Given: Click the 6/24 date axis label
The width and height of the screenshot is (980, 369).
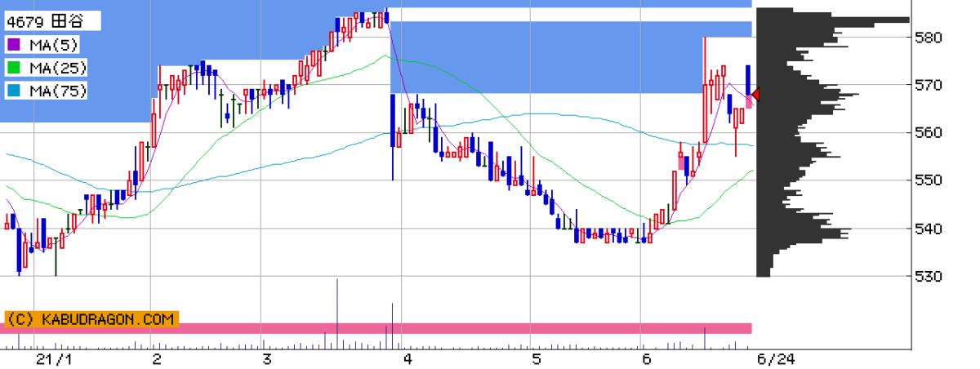Looking at the screenshot, I should 775,359.
